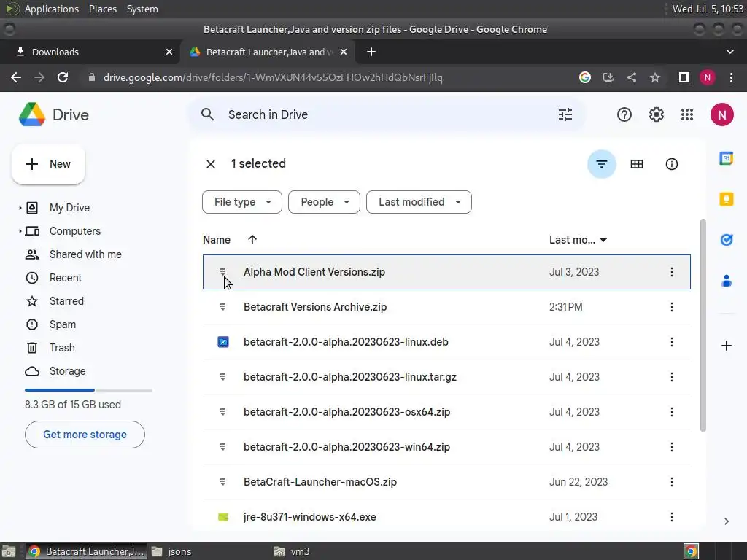Open more actions for win64.zip file
Screen dimensions: 747x560
coord(671,447)
